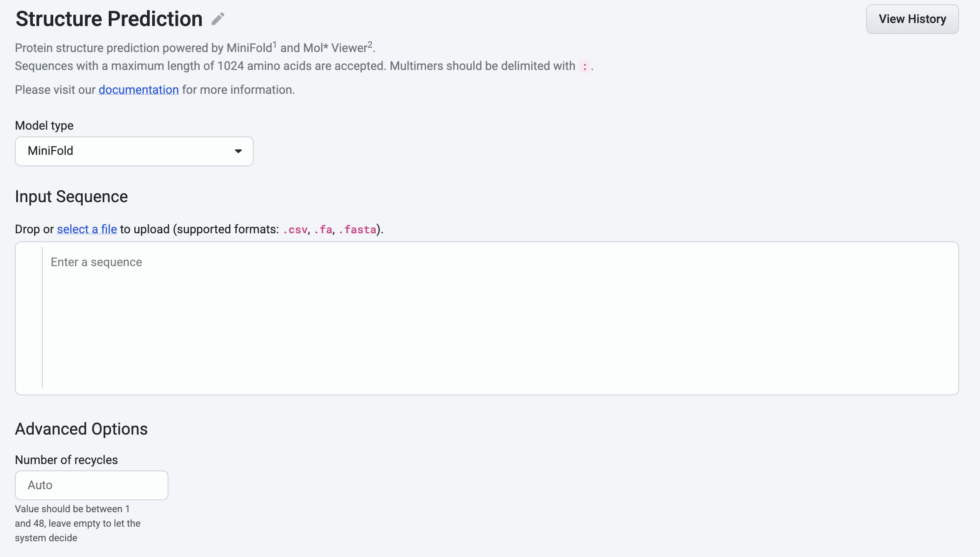The width and height of the screenshot is (980, 557).
Task: Click the line-number gutter of sequence editor
Action: point(29,318)
